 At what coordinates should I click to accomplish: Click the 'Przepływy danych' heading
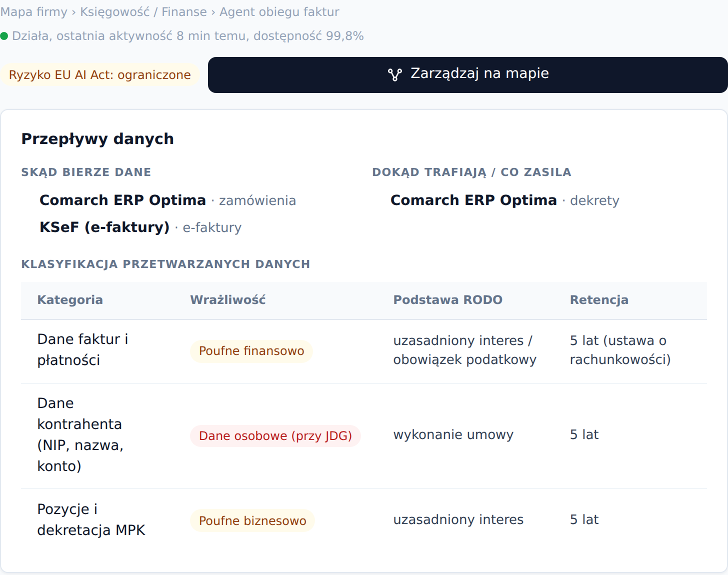tap(97, 139)
